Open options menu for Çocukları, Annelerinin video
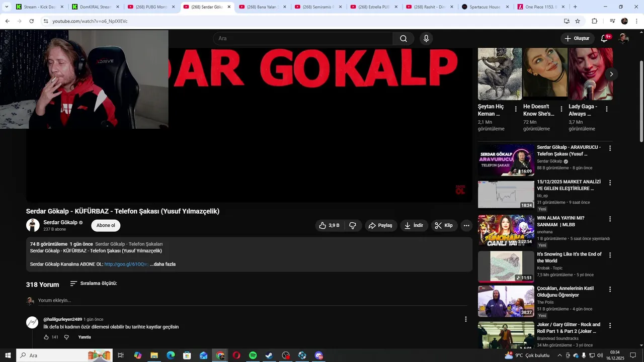The image size is (644, 362). point(610,290)
